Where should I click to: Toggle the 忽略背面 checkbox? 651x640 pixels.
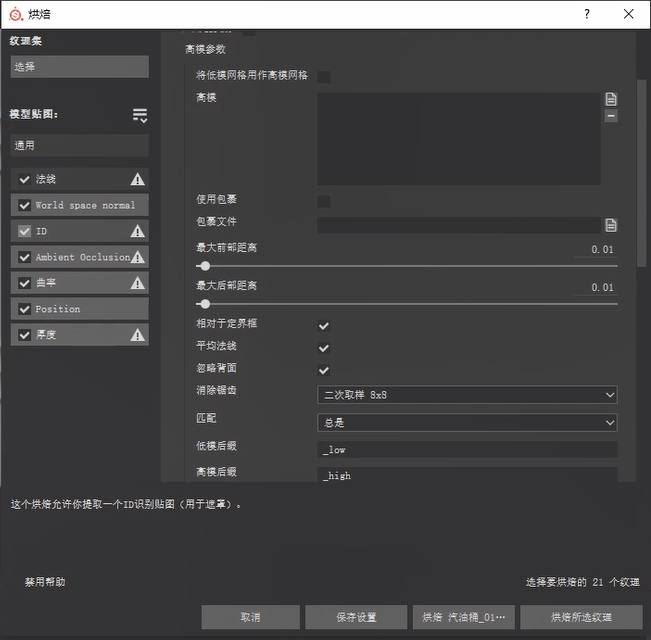(324, 370)
